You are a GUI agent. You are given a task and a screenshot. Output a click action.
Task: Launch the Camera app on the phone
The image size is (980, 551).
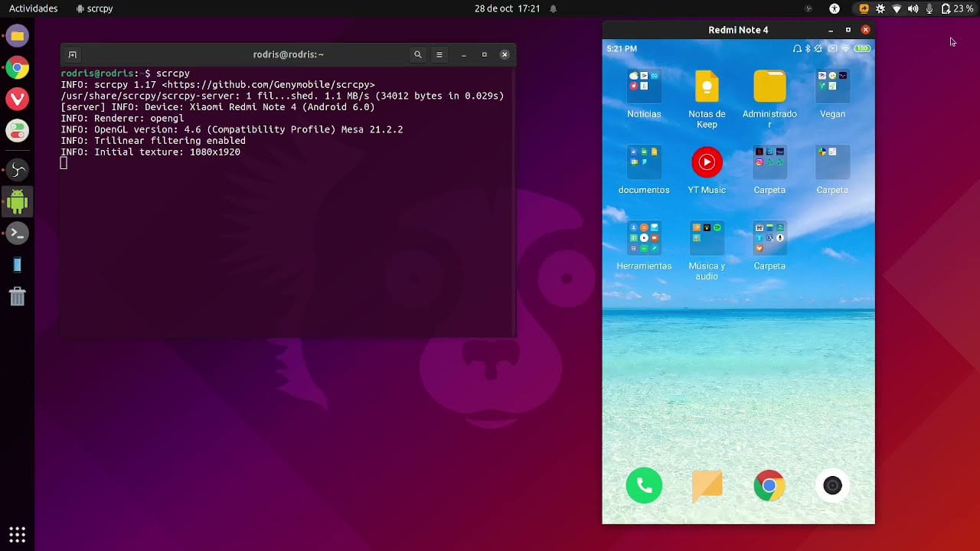pyautogui.click(x=832, y=485)
